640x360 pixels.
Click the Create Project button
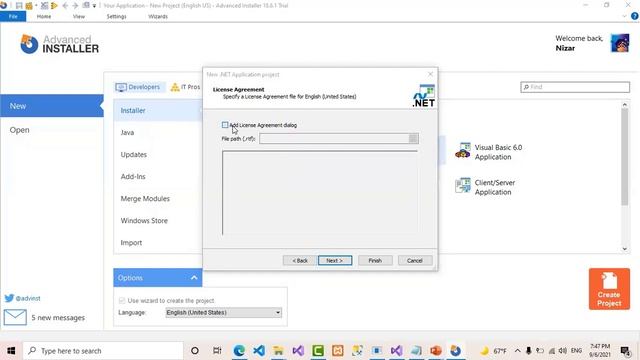click(609, 289)
